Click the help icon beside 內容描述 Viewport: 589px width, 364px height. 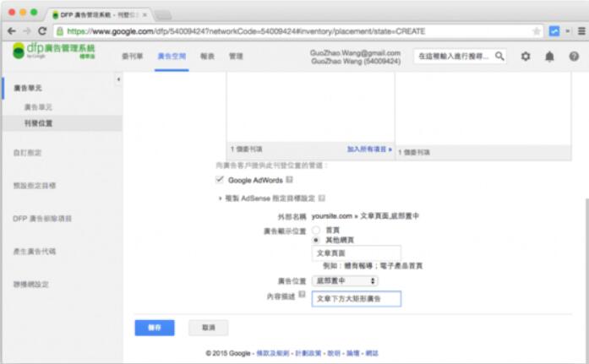(302, 295)
